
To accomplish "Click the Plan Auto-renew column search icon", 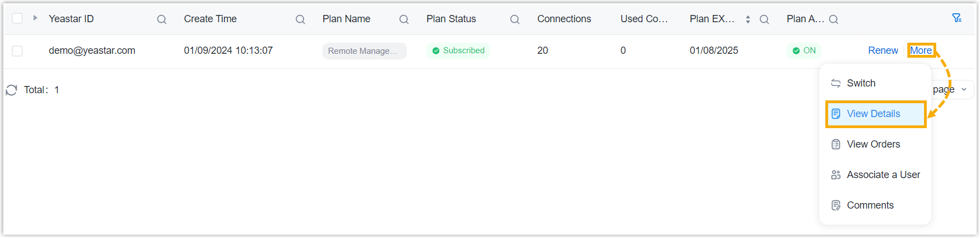I will 834,19.
